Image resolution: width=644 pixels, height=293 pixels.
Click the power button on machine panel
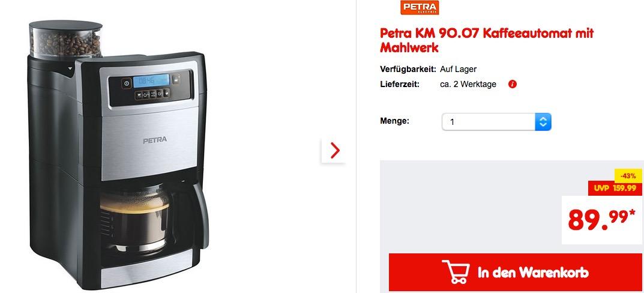pyautogui.click(x=127, y=83)
